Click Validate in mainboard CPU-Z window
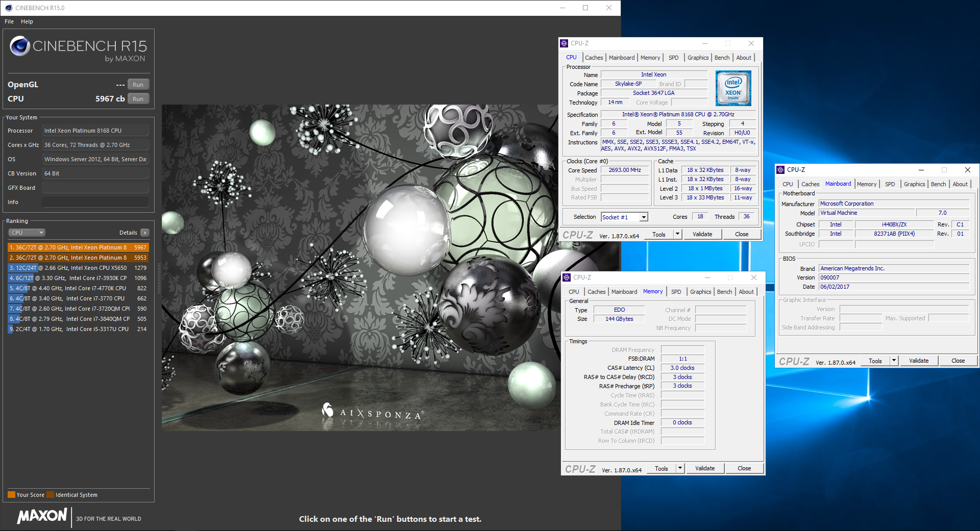The width and height of the screenshot is (980, 531). point(919,361)
